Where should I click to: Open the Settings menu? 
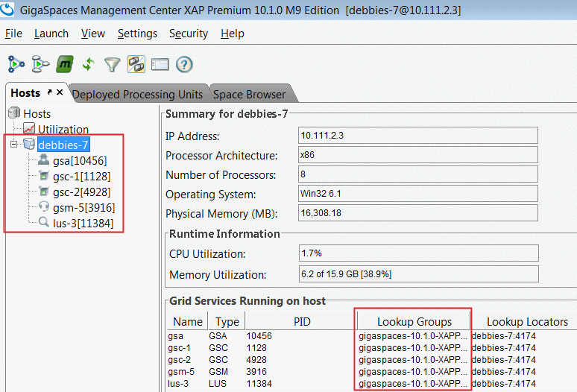pyautogui.click(x=137, y=34)
